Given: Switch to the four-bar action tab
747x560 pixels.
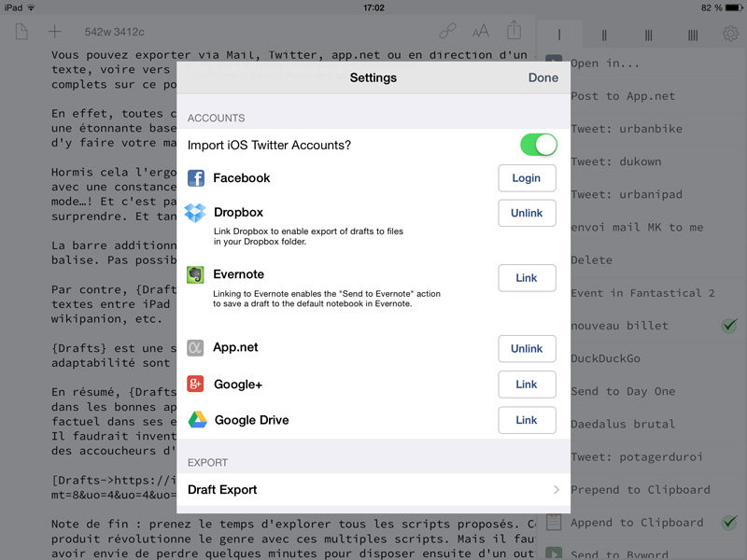Looking at the screenshot, I should click(693, 35).
